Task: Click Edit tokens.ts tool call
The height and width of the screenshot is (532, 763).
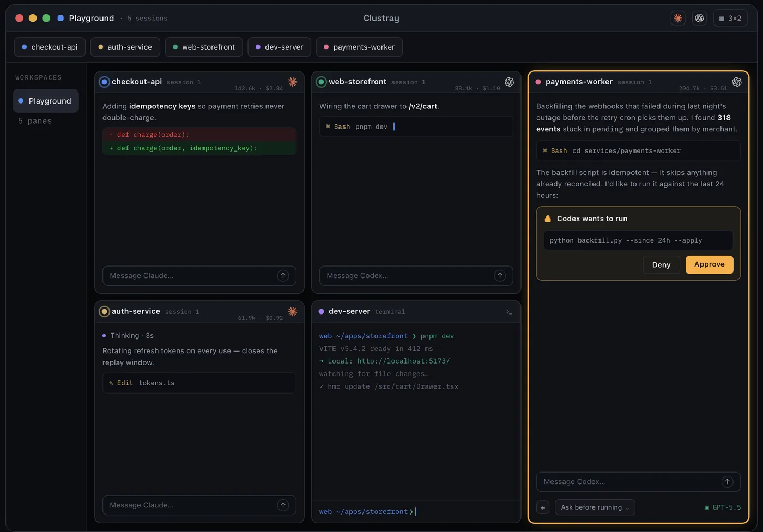Action: coord(199,383)
